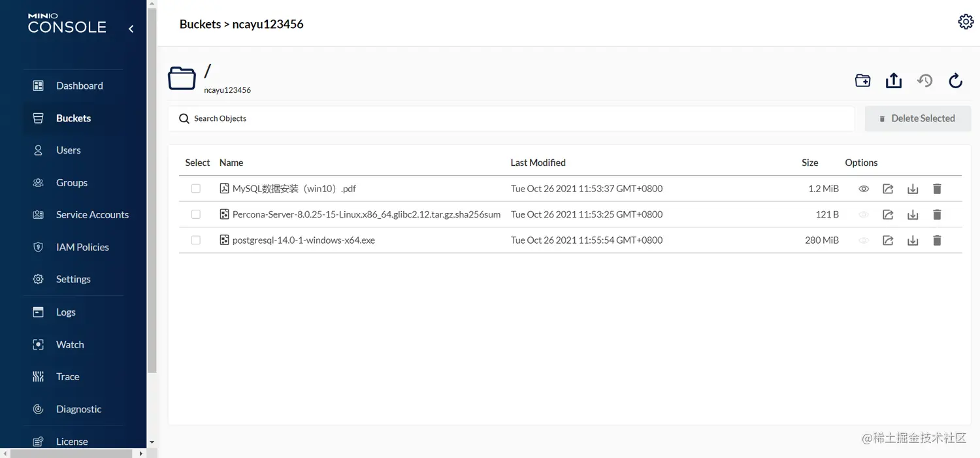Click the horizontal scrollbar under the sidebar
The width and height of the screenshot is (980, 458).
(71, 453)
